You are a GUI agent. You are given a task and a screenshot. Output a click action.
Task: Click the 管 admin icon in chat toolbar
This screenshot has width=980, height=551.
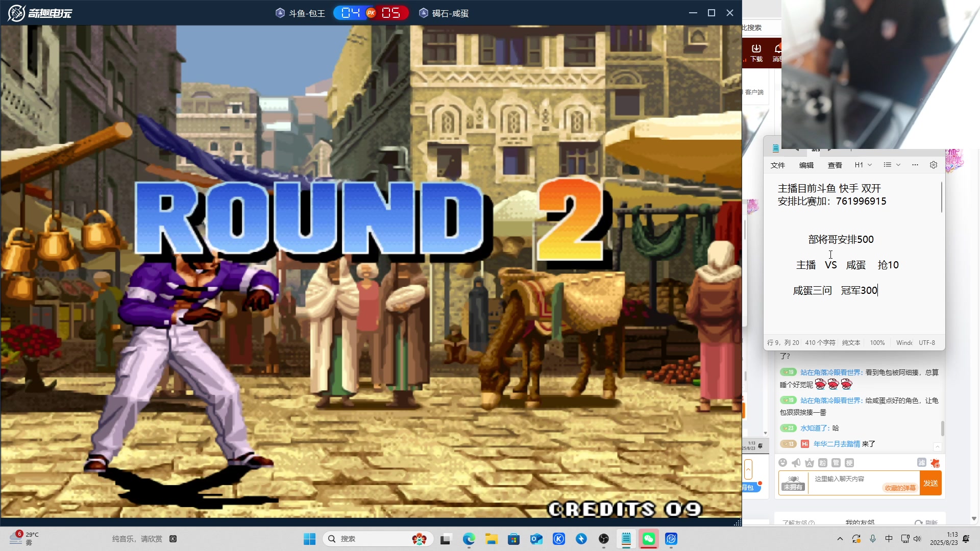click(x=836, y=463)
